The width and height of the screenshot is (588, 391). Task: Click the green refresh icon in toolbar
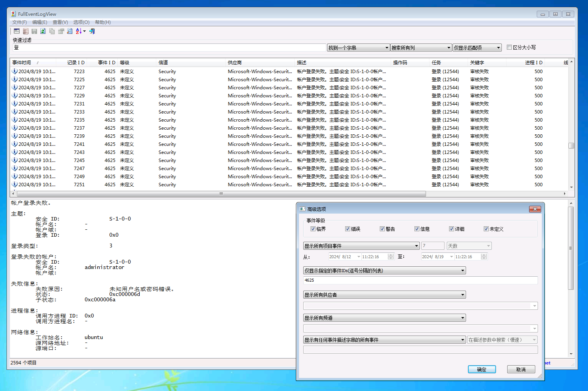(43, 31)
